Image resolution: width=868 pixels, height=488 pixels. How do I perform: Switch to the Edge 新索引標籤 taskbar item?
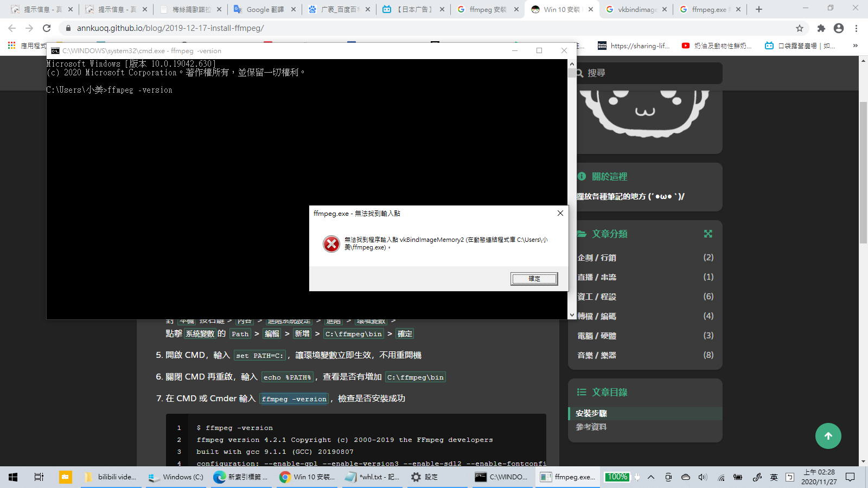click(x=242, y=477)
